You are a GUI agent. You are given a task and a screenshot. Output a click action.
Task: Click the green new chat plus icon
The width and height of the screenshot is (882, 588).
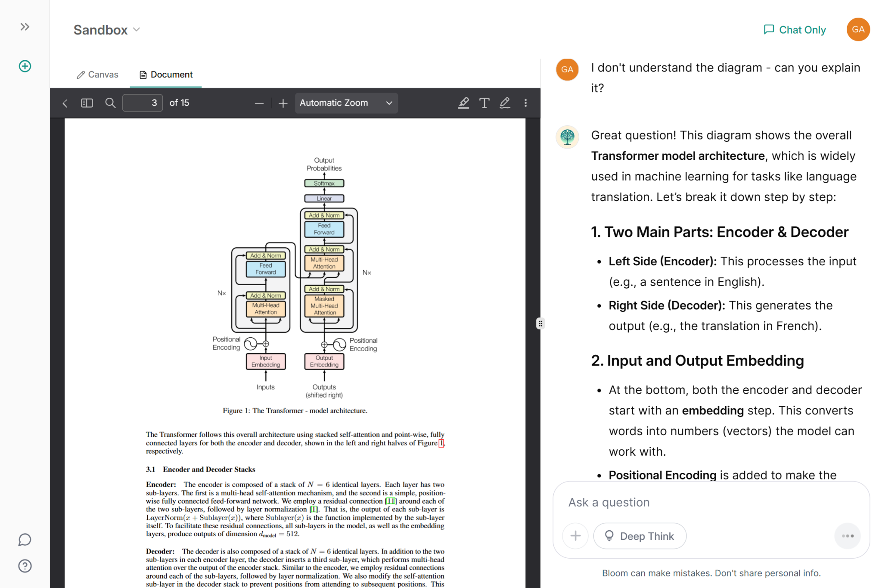point(25,66)
